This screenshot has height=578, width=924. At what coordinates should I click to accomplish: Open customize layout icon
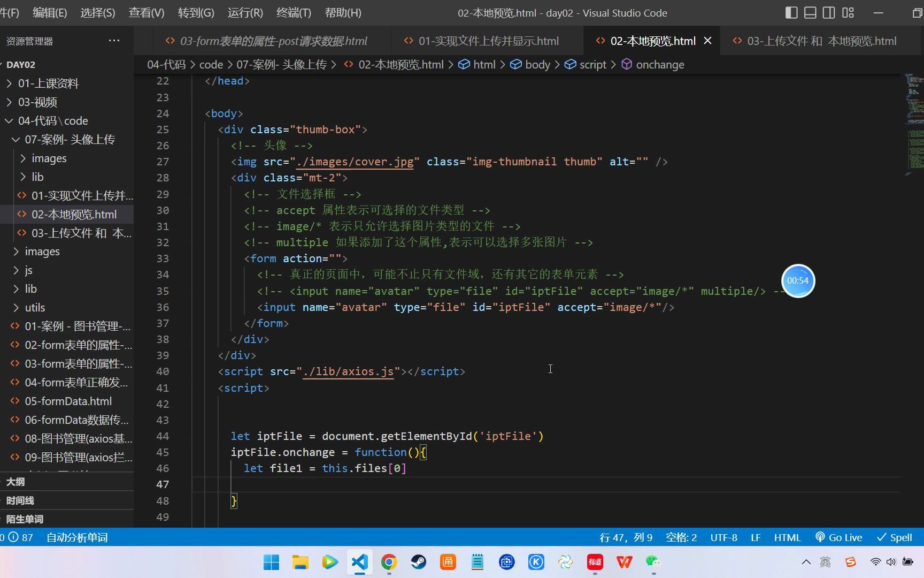848,13
